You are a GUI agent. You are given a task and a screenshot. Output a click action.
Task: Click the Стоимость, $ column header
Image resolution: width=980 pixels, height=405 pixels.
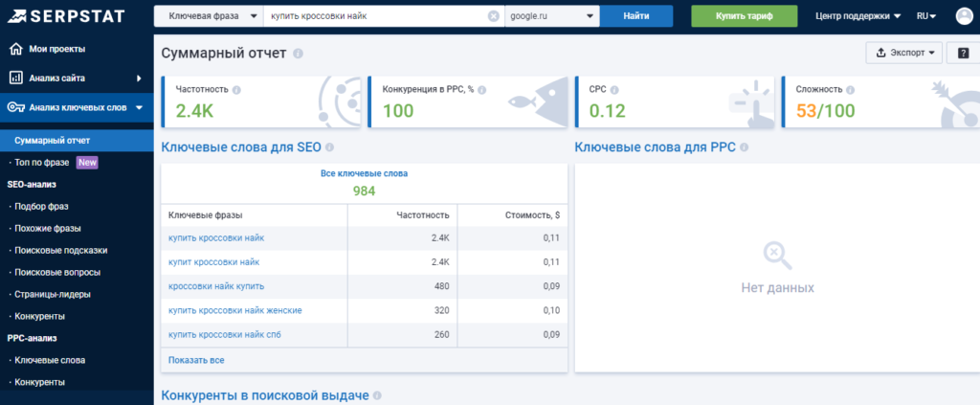[x=532, y=215]
